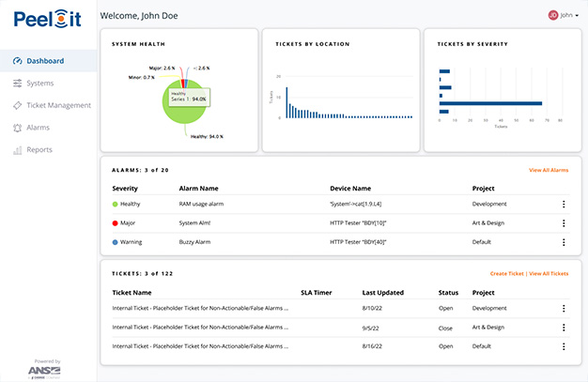The width and height of the screenshot is (588, 382).
Task: Click the Reports bar chart icon
Action: (x=17, y=150)
